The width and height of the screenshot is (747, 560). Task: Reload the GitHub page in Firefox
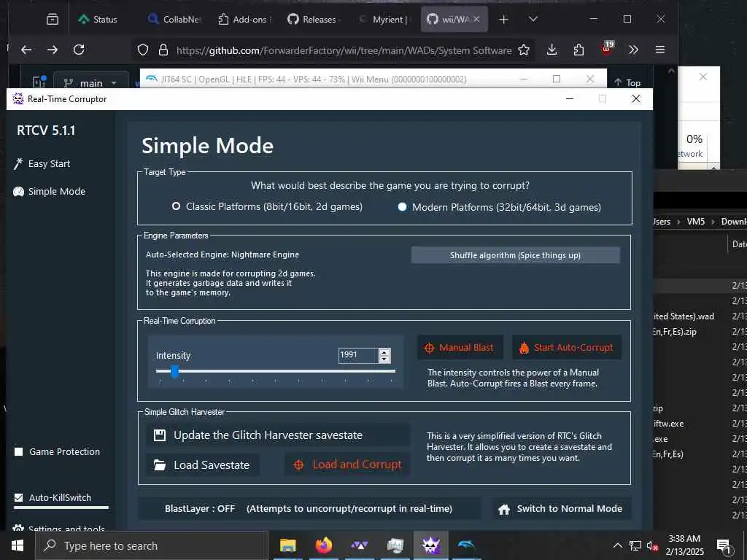79,50
